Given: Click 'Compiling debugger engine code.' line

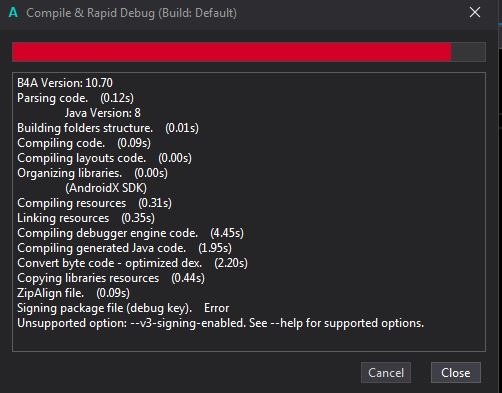Looking at the screenshot, I should [x=130, y=233].
